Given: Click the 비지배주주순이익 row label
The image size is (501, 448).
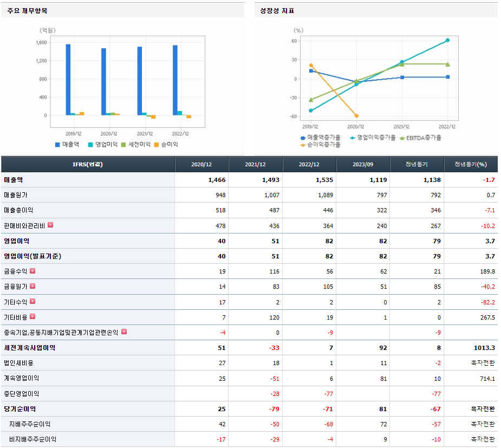Looking at the screenshot, I should click(33, 439).
